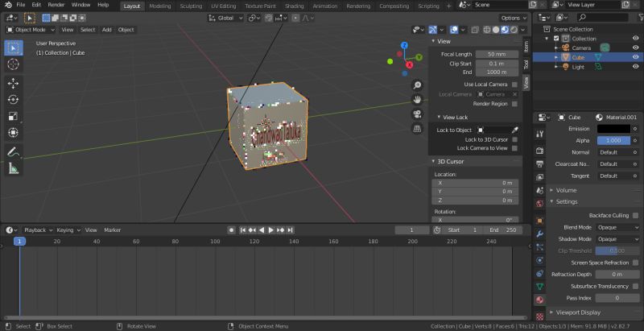The image size is (644, 331).
Task: Toggle the camera view icon
Action: [x=417, y=114]
